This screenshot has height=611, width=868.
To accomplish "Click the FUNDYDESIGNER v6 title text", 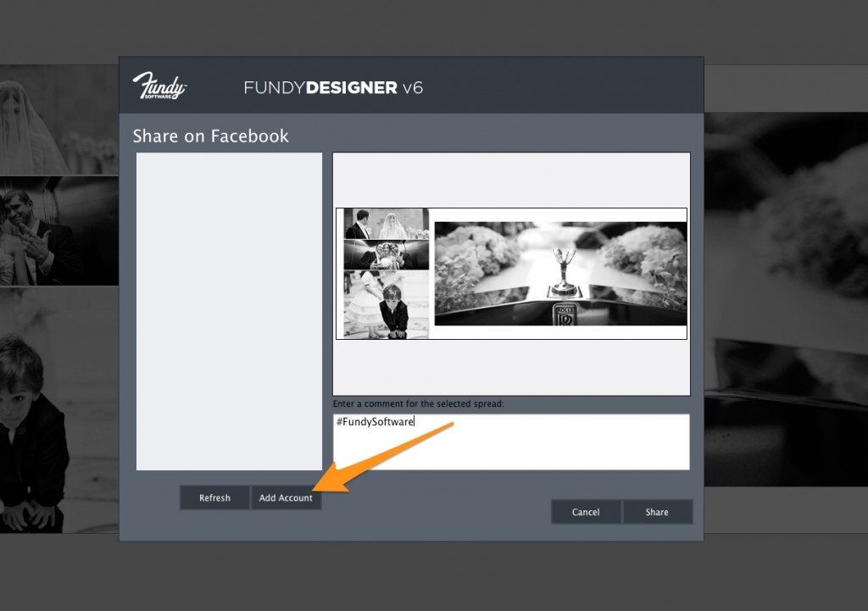I will [333, 87].
